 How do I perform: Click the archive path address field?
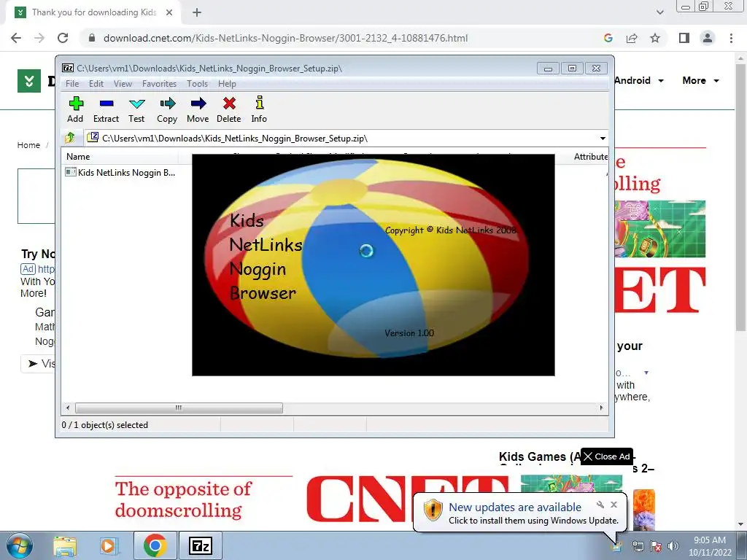point(341,139)
